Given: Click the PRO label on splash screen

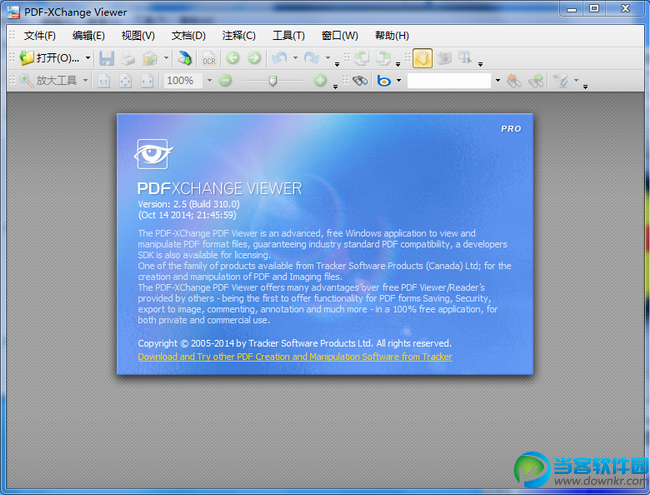Looking at the screenshot, I should point(511,129).
